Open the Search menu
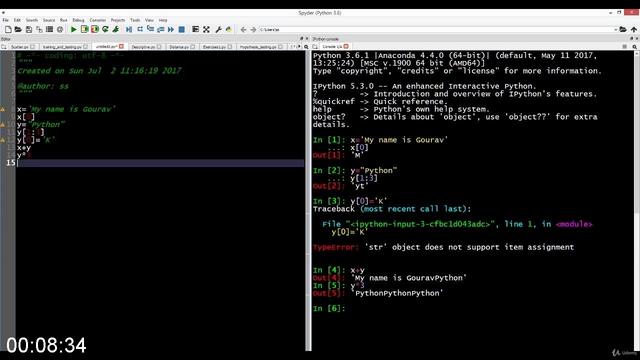 32,20
